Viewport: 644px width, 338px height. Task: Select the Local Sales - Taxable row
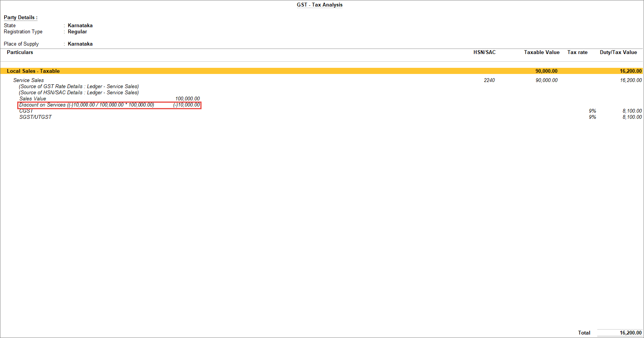coord(322,71)
